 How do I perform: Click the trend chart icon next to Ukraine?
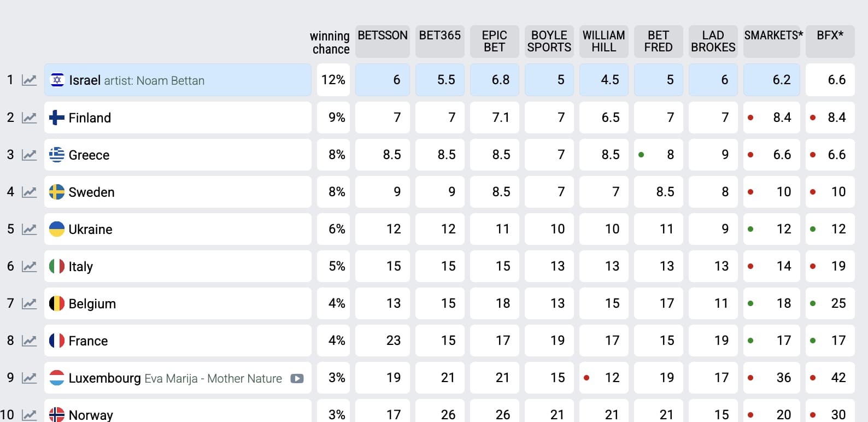point(29,229)
